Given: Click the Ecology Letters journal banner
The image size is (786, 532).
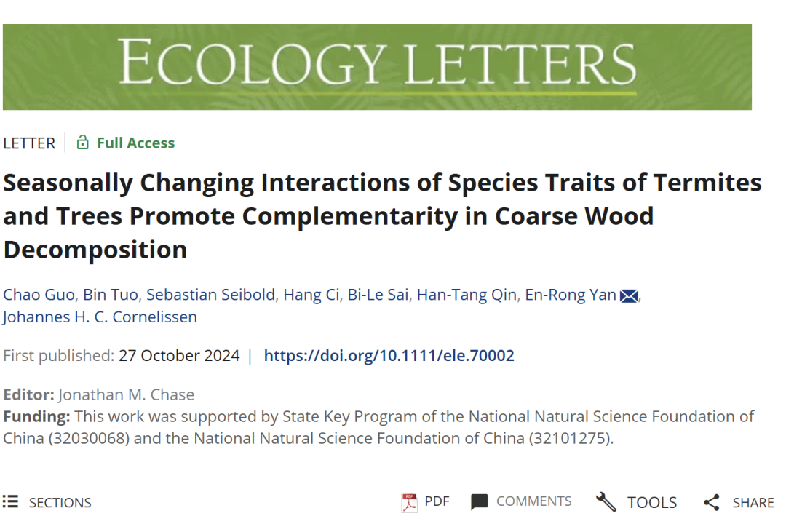Looking at the screenshot, I should point(377,67).
